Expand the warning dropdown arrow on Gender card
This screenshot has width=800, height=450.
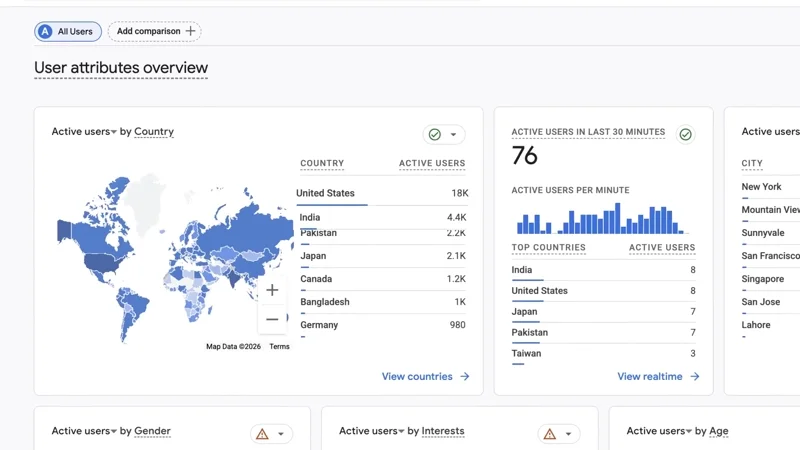pos(281,434)
